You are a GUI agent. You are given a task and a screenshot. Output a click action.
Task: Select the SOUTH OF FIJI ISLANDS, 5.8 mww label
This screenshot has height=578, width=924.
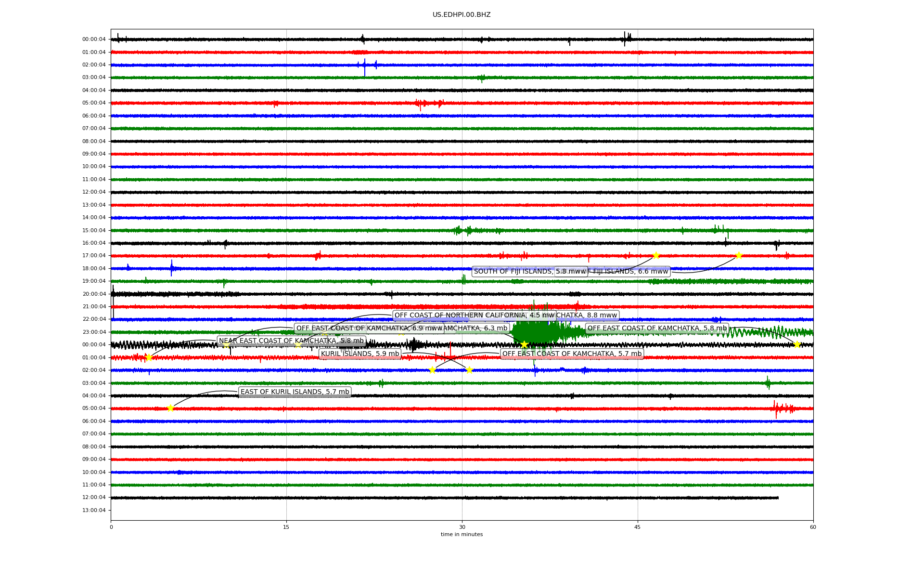(x=529, y=272)
